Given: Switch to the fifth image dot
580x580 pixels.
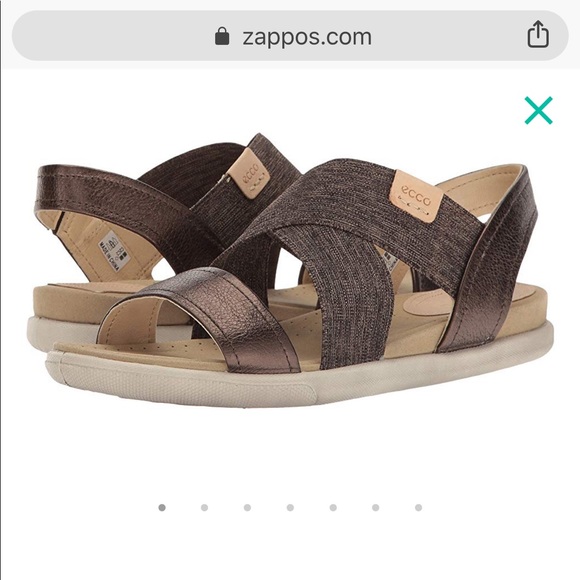Looking at the screenshot, I should [333, 508].
